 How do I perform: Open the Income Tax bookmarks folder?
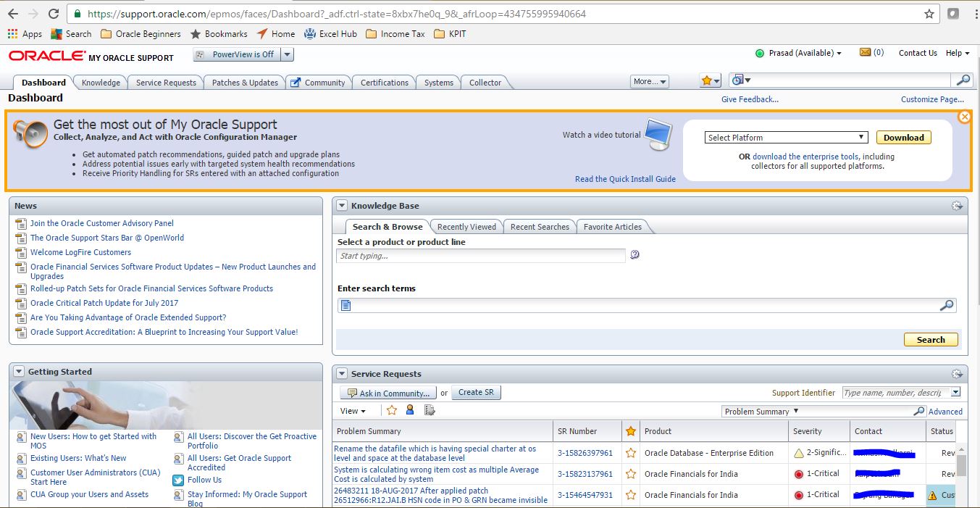pyautogui.click(x=395, y=33)
